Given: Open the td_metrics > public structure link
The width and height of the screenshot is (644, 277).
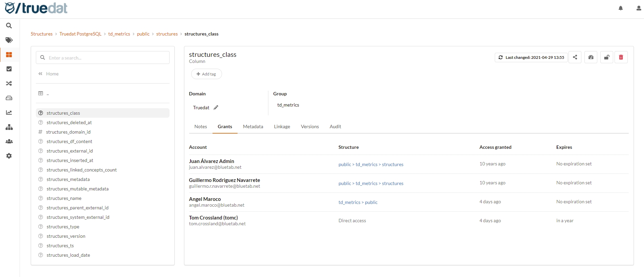Looking at the screenshot, I should click(x=358, y=202).
